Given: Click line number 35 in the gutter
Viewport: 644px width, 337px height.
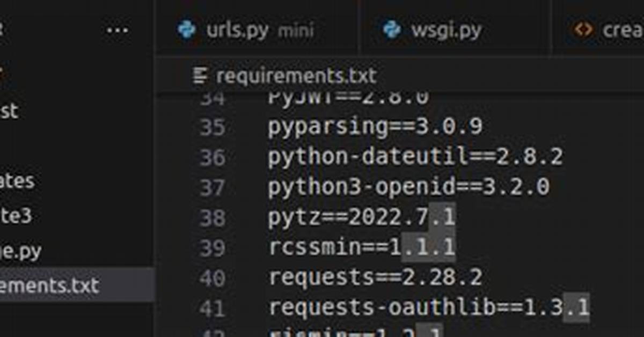Looking at the screenshot, I should pyautogui.click(x=213, y=127).
